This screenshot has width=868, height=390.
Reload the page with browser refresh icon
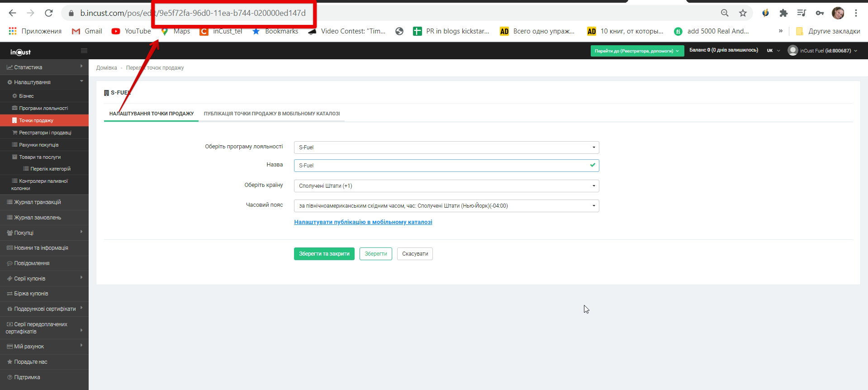(x=49, y=13)
